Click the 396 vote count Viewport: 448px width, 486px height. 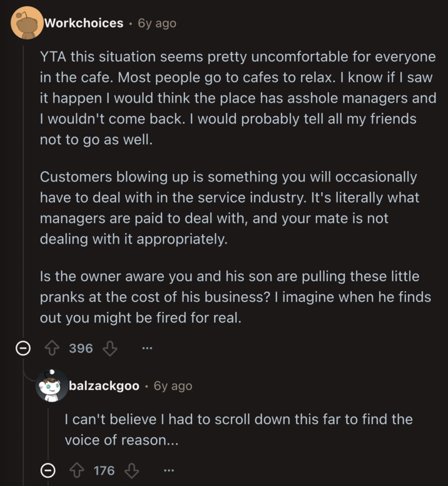81,349
